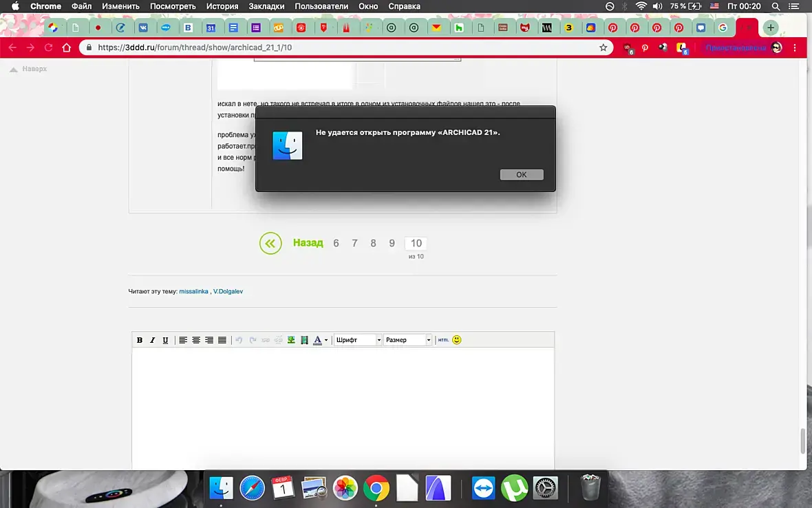Center text in the editor
Screen dimensions: 812x508
(x=195, y=340)
